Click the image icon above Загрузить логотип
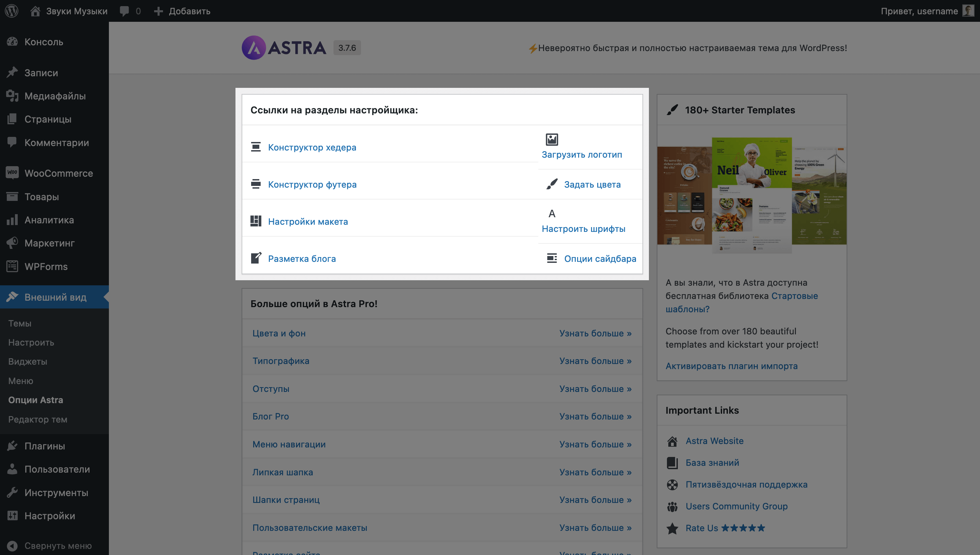The image size is (980, 555). pos(552,139)
